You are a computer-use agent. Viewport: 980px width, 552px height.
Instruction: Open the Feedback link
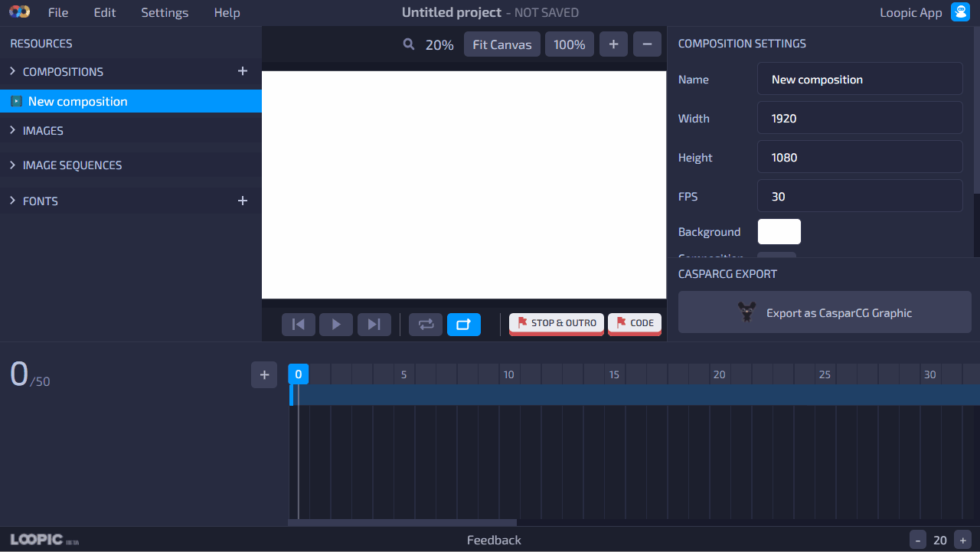494,540
